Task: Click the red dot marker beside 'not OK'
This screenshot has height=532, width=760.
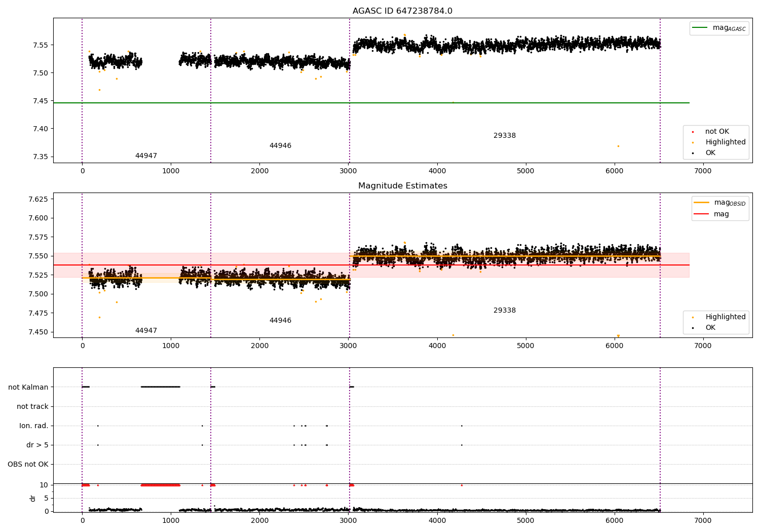Action: [693, 132]
